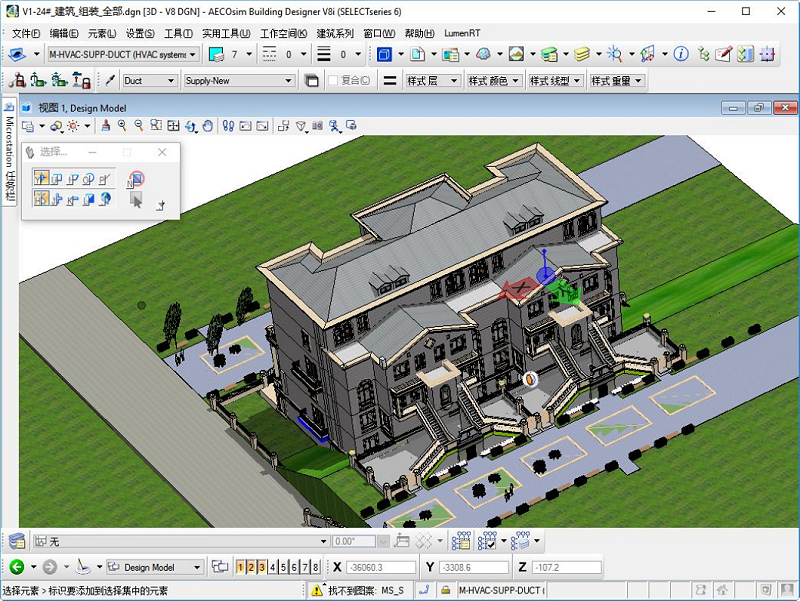The image size is (800, 601).
Task: Click the View Previous icon
Action: [x=245, y=126]
